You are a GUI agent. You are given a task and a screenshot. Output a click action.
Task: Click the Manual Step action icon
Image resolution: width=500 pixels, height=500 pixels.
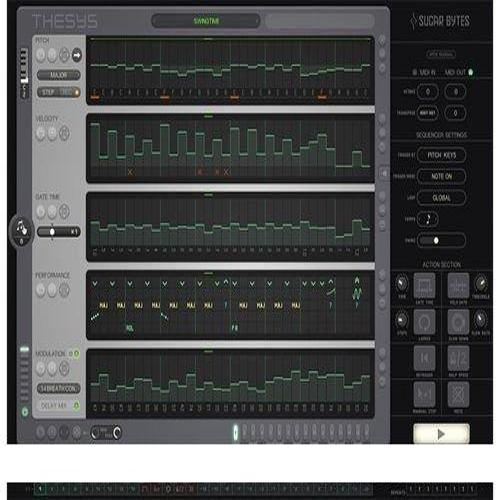[x=424, y=394]
